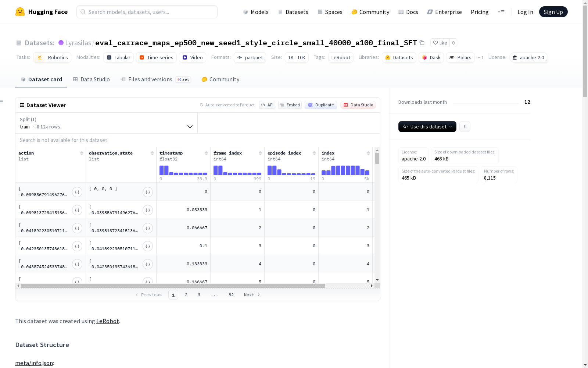Open Spaces in the top navigation

(x=330, y=12)
